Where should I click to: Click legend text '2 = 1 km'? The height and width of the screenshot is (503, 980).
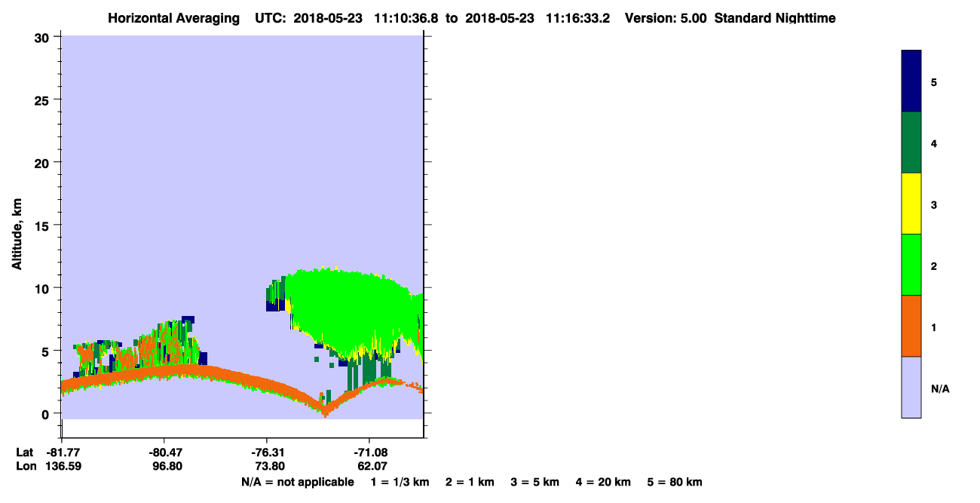[470, 482]
